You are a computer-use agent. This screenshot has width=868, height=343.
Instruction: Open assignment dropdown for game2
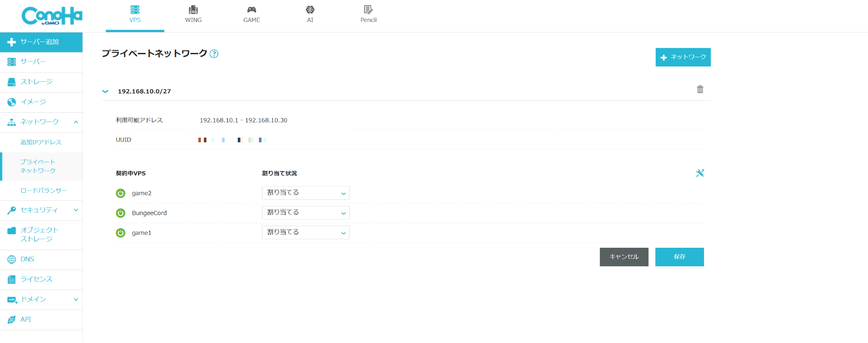(305, 193)
